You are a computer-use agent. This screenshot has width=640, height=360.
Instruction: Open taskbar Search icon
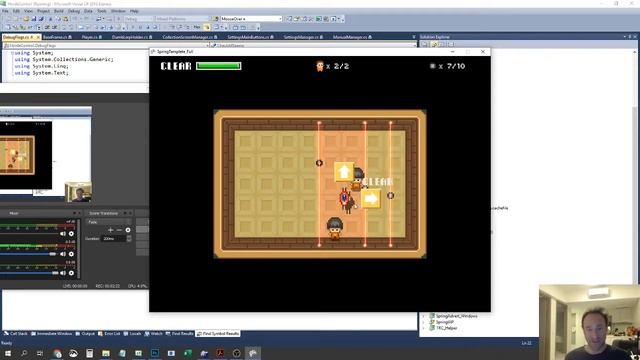tap(24, 353)
